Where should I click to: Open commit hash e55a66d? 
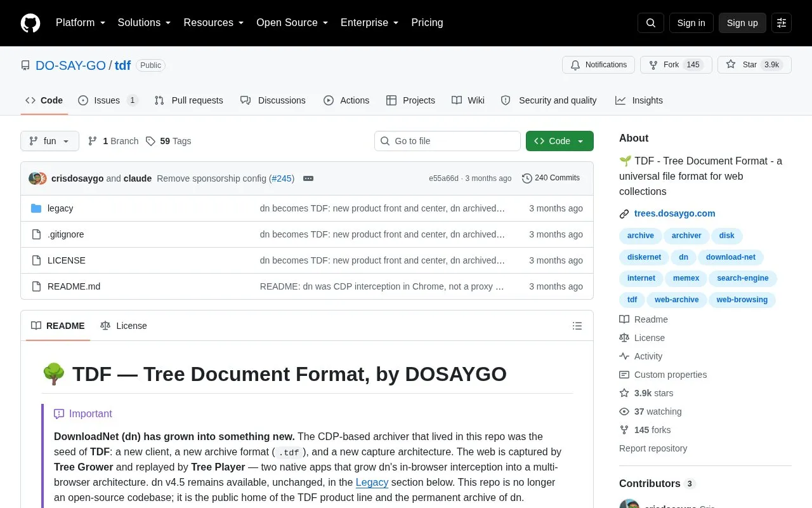click(443, 178)
